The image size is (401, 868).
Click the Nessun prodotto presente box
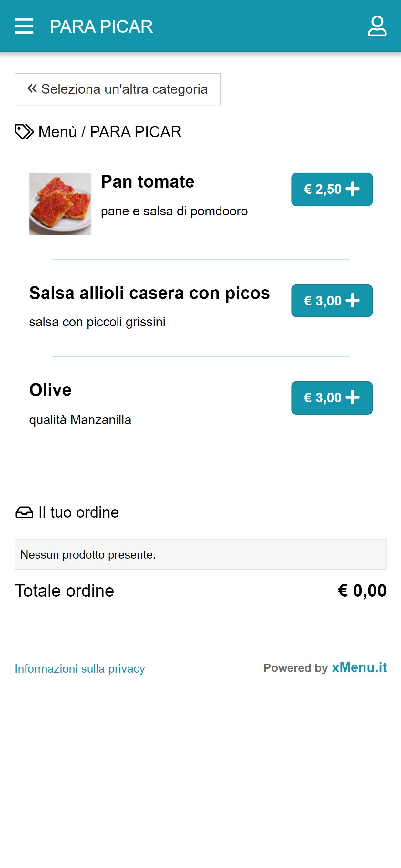tap(200, 554)
